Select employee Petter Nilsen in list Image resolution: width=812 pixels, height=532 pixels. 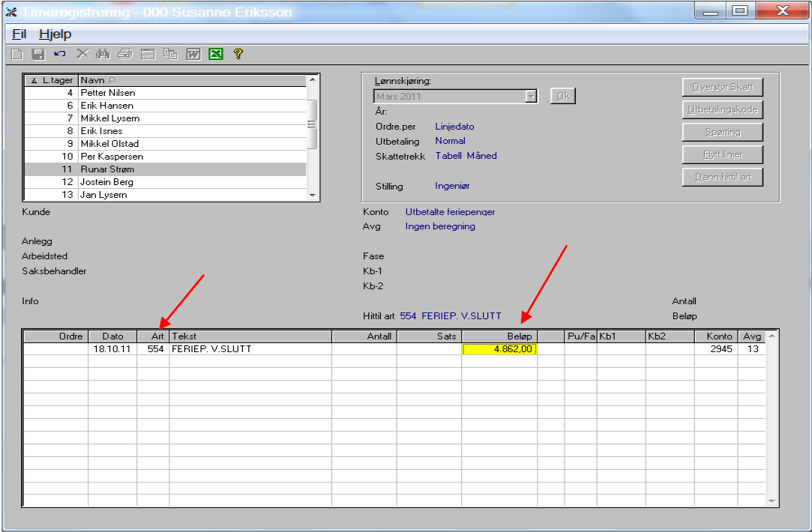pos(165,93)
